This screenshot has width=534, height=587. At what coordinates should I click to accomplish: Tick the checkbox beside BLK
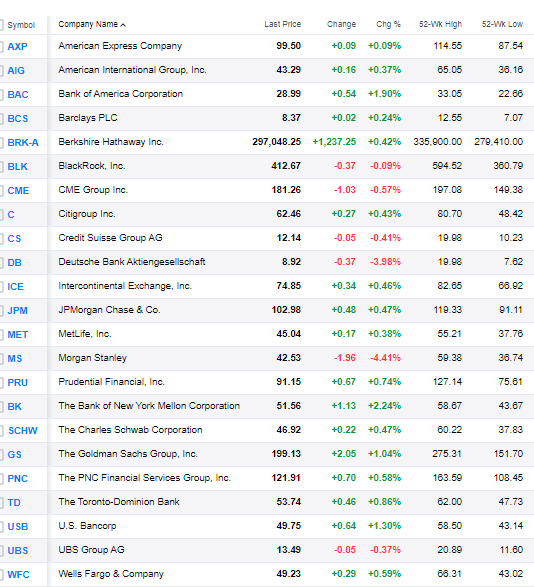click(1, 166)
